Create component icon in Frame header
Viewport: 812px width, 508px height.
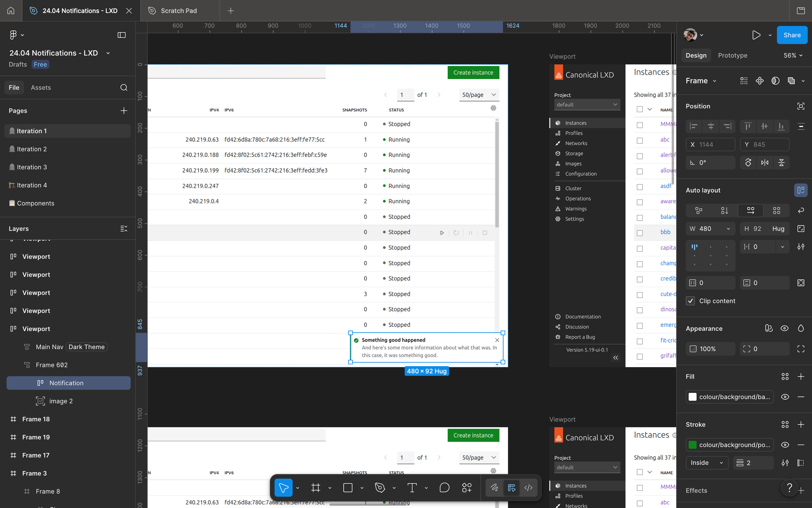pos(760,81)
